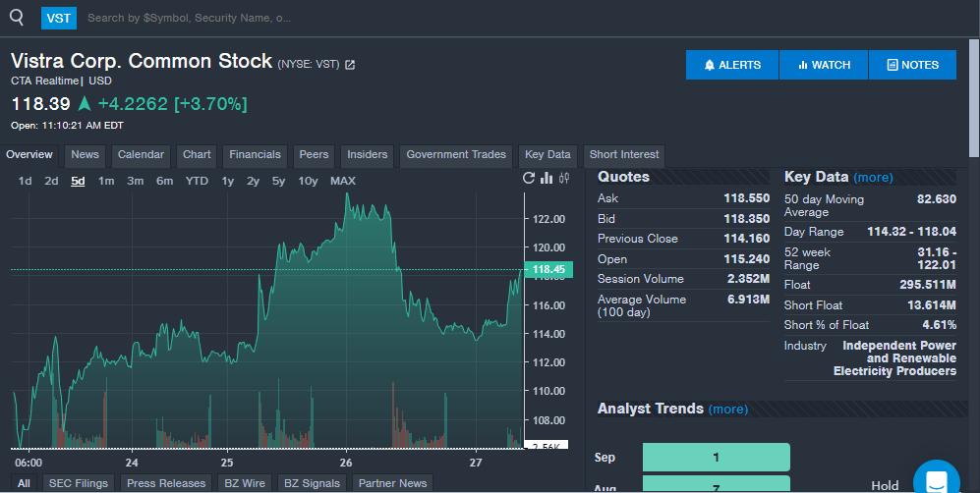Switch to the News tab

tap(85, 155)
